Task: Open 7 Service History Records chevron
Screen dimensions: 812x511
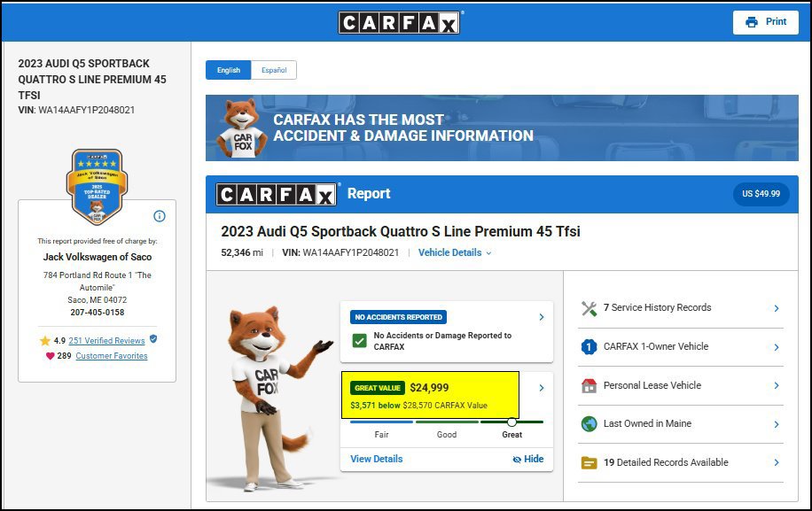Action: click(x=777, y=308)
